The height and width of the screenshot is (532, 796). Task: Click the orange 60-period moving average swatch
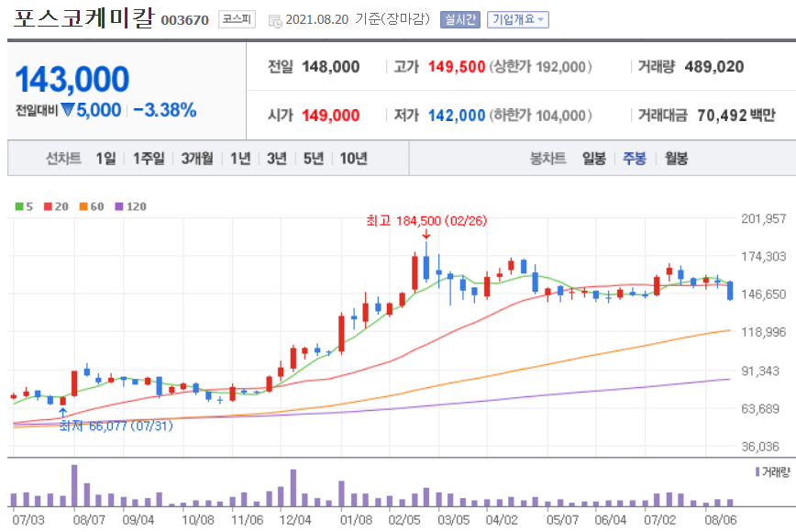(83, 206)
